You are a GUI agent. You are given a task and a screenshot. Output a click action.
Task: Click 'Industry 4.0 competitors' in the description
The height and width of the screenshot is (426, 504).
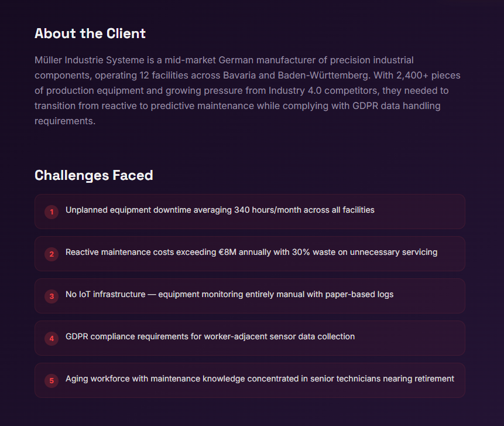click(324, 90)
